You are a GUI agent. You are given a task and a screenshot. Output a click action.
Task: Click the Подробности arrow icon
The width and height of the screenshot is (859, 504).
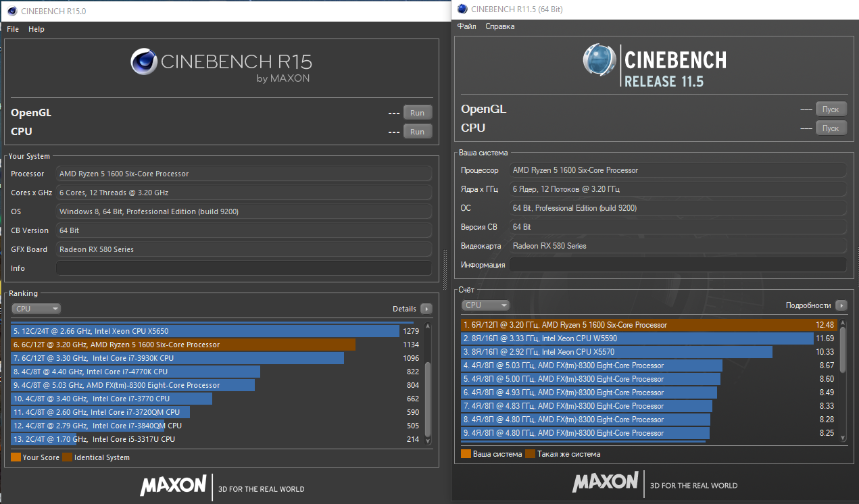(841, 305)
